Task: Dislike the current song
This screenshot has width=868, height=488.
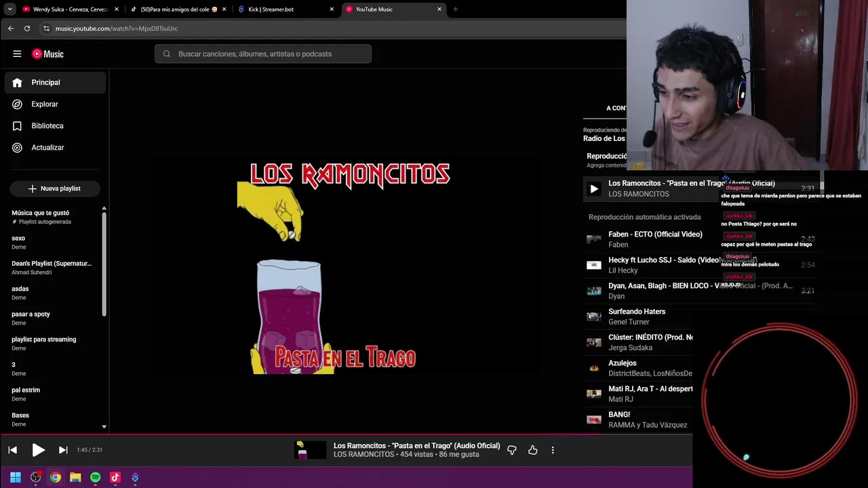Action: 512,450
